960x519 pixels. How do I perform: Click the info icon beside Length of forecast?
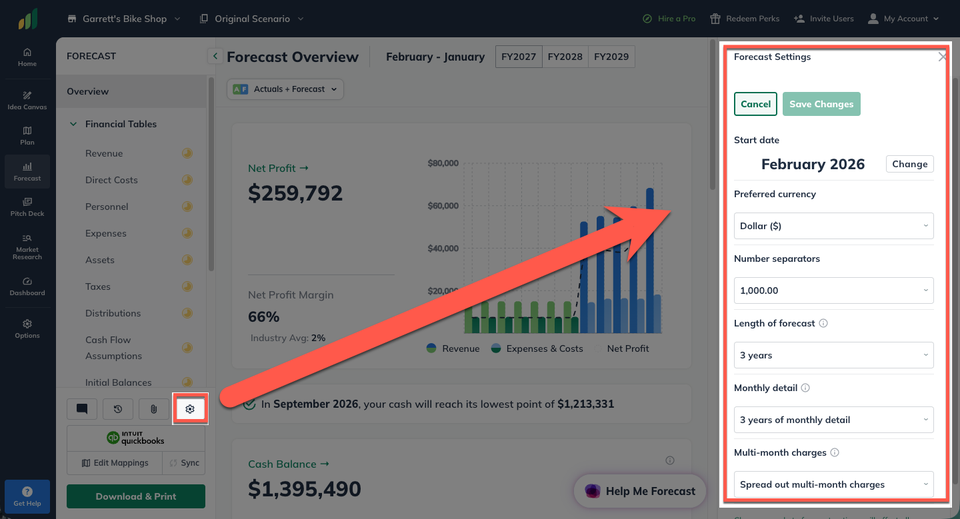(823, 323)
